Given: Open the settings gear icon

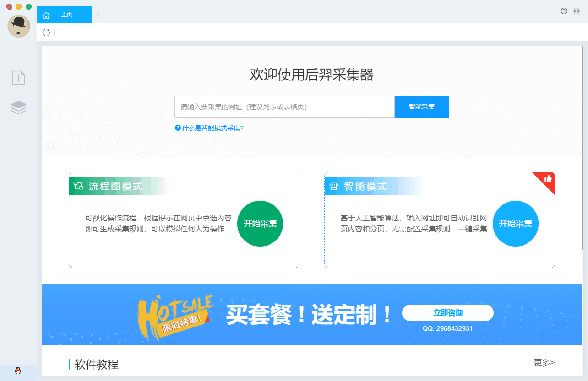Looking at the screenshot, I should click(576, 11).
